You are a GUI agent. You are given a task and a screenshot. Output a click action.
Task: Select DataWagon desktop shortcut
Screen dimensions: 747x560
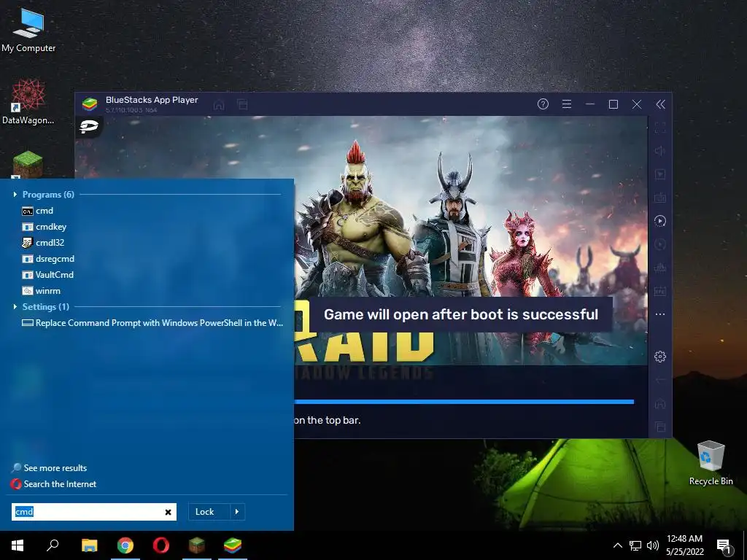[28, 101]
